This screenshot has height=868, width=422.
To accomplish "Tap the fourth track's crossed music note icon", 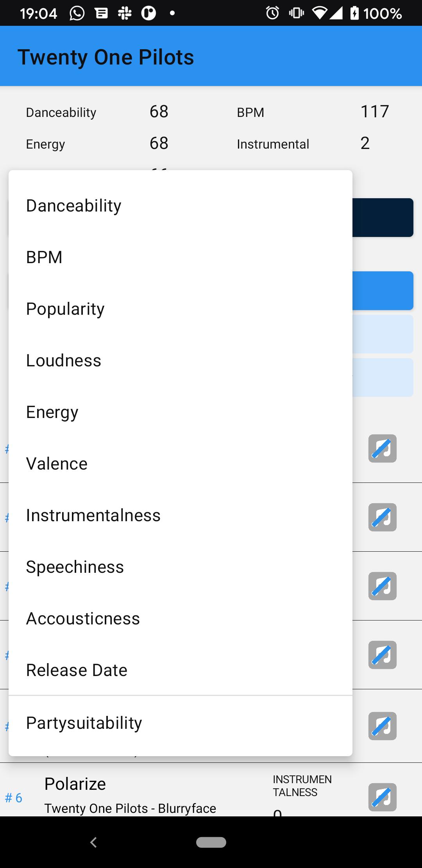I will tap(383, 655).
